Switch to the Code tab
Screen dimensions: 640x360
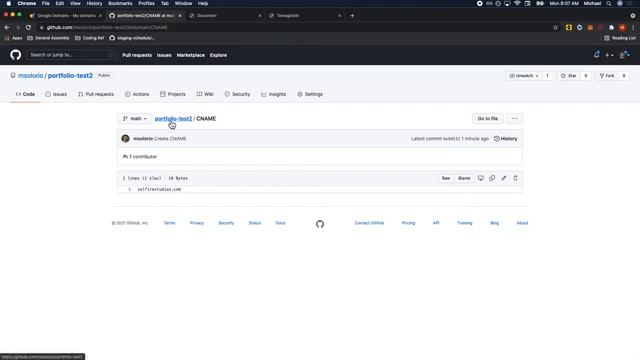[25, 94]
